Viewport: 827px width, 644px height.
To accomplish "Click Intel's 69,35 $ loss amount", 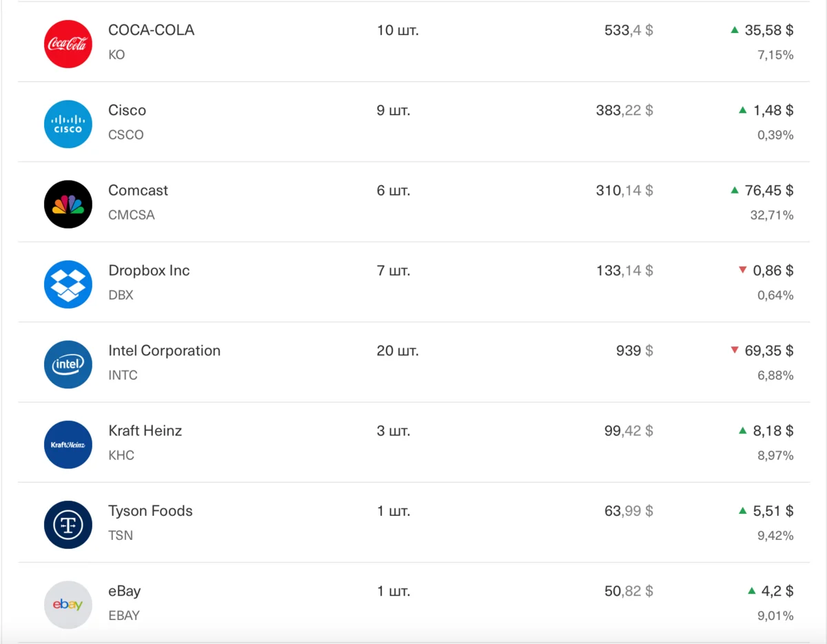I will coord(768,351).
